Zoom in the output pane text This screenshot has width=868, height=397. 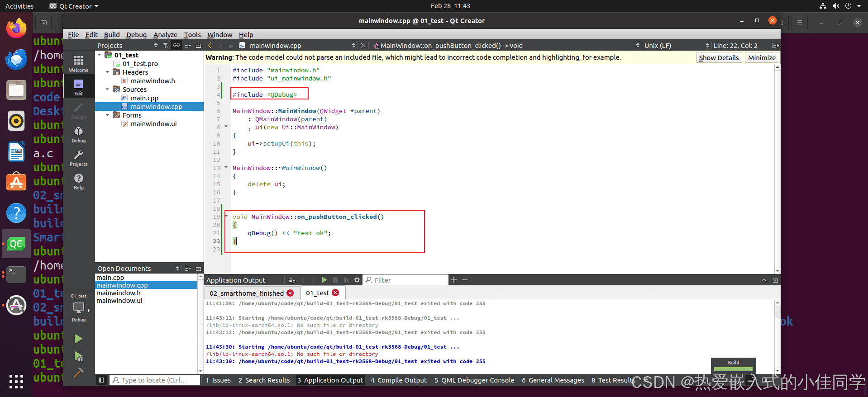pyautogui.click(x=454, y=280)
